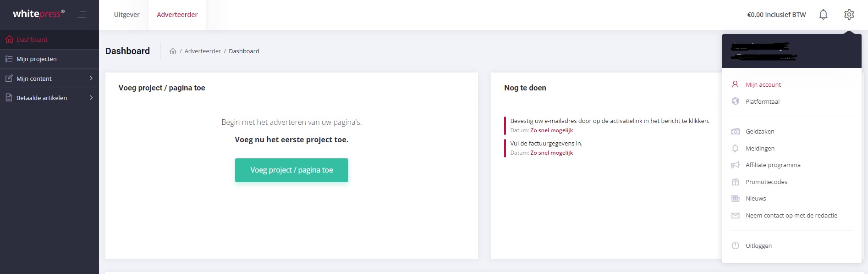Select Meldingen in the dropdown menu
868x274 pixels.
[760, 148]
